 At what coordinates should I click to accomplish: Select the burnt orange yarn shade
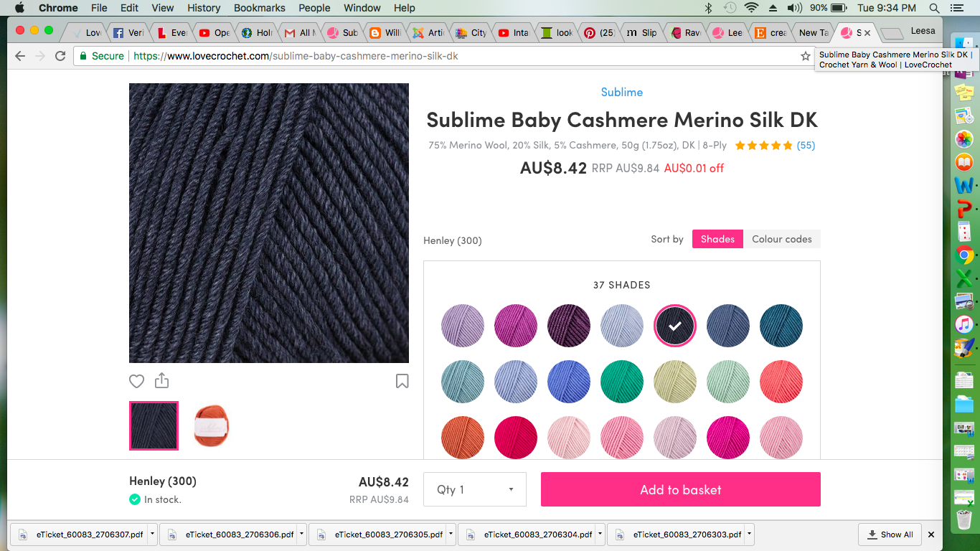coord(463,438)
